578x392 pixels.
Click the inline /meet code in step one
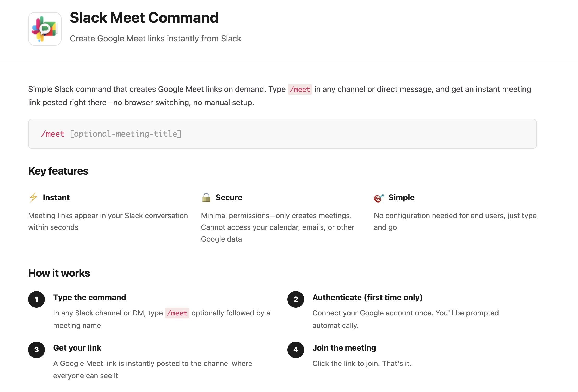[x=177, y=313]
